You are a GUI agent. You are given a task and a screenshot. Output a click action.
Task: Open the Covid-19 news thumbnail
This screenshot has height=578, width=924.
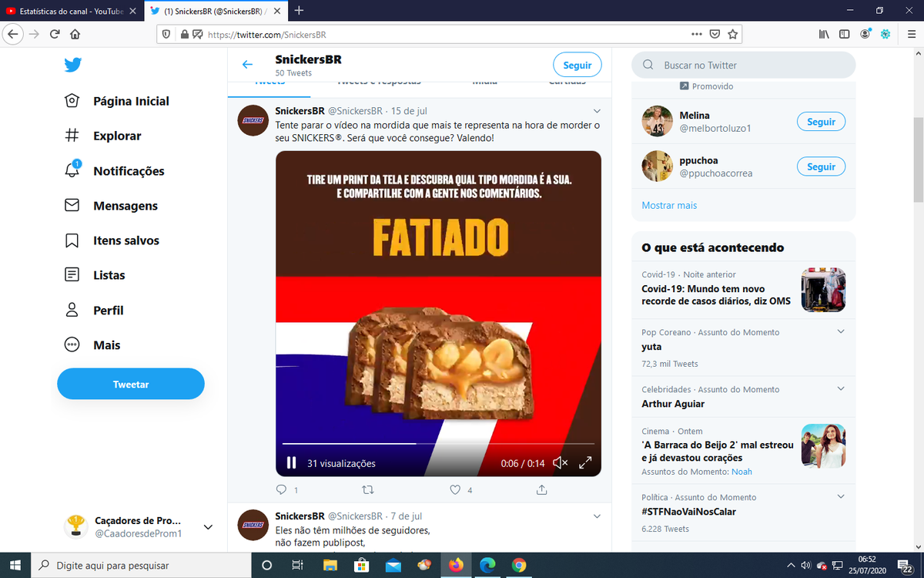(x=823, y=290)
